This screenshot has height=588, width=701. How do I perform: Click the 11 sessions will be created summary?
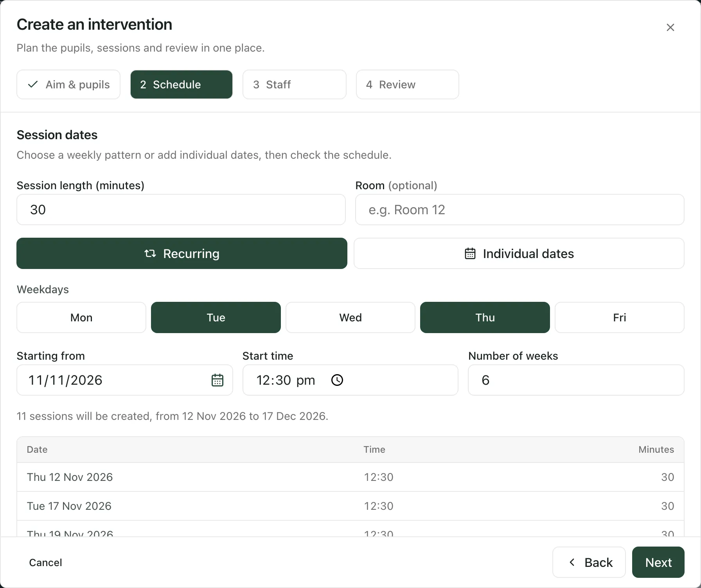tap(173, 416)
